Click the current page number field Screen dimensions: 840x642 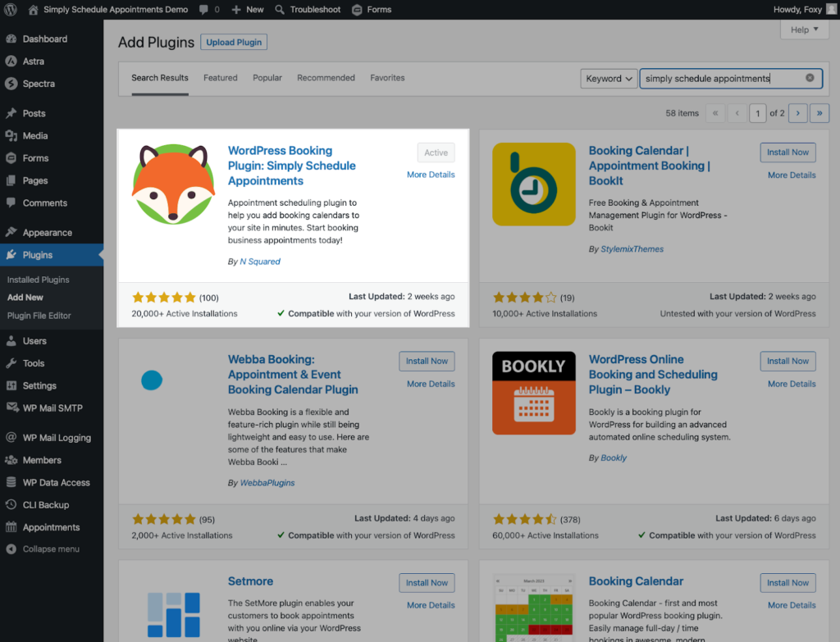coord(757,113)
